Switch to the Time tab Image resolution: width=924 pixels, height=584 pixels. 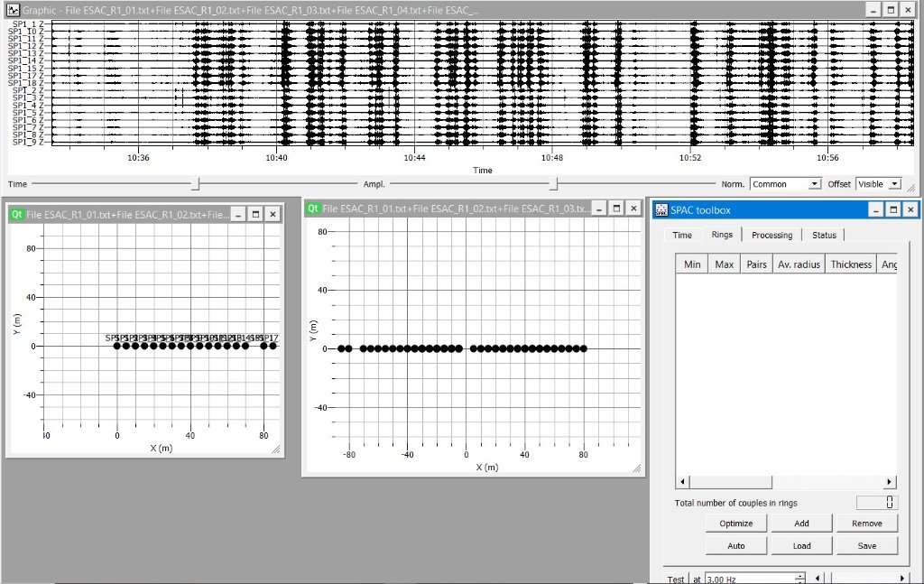[682, 235]
